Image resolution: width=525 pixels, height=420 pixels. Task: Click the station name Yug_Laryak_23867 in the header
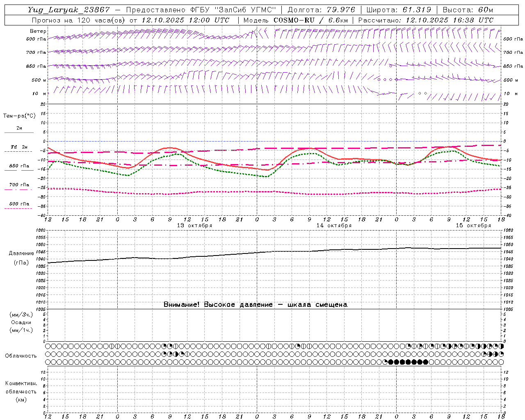coord(69,10)
